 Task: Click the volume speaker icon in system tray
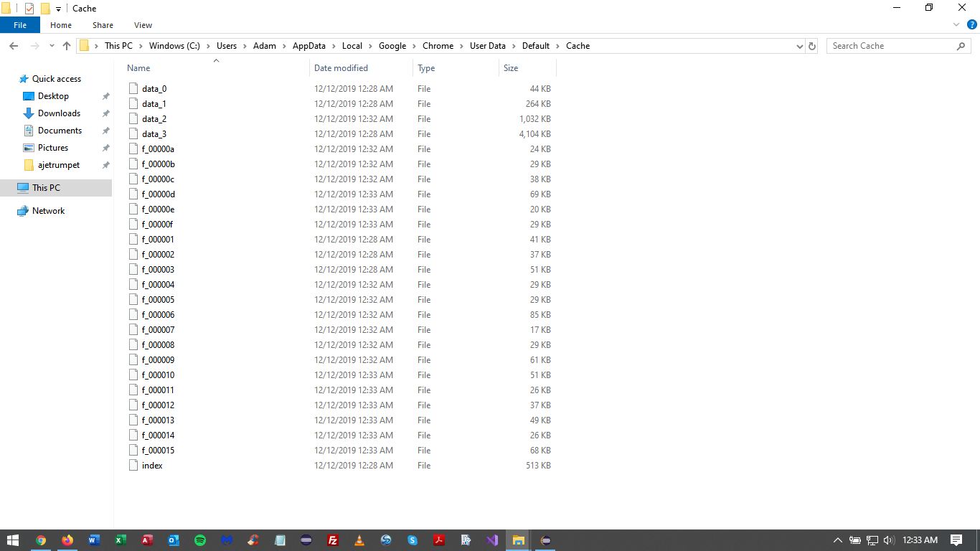pyautogui.click(x=889, y=540)
